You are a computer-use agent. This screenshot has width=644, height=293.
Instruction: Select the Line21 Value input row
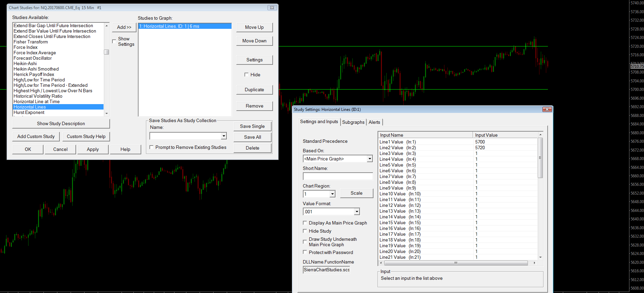[458, 257]
